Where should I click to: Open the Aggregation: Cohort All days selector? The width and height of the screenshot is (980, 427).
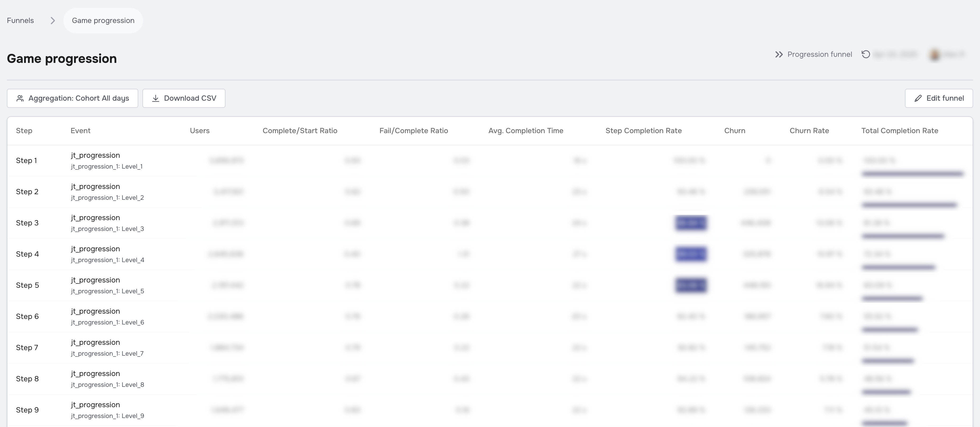click(x=72, y=98)
